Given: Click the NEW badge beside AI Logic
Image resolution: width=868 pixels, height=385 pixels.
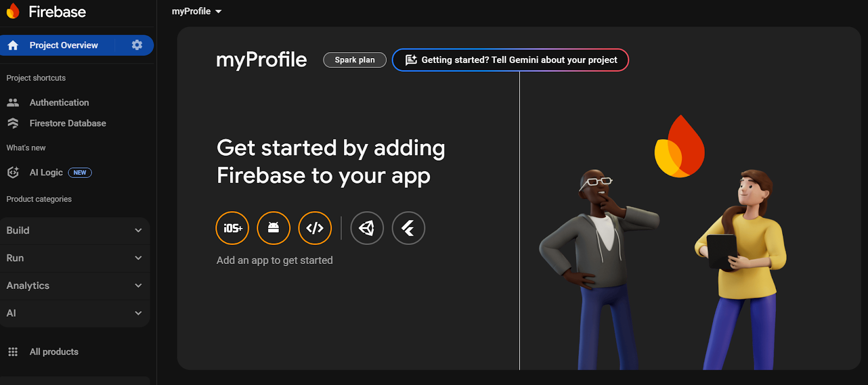Looking at the screenshot, I should [80, 173].
